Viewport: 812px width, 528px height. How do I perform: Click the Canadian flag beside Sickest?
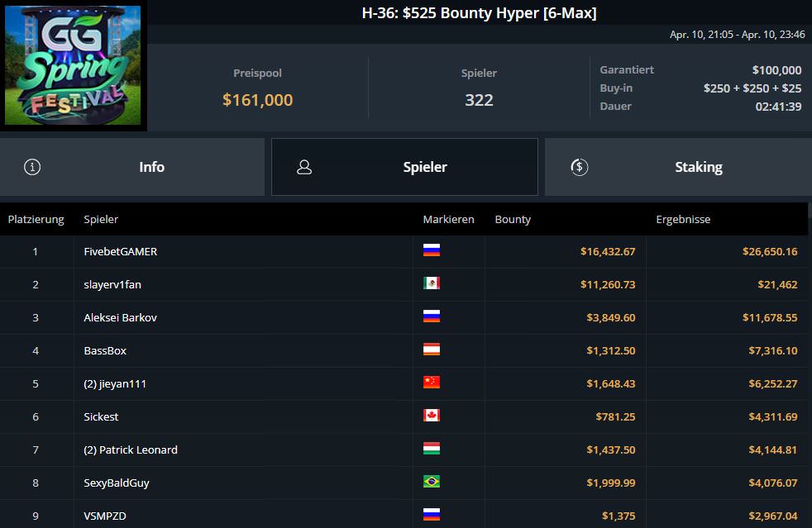pyautogui.click(x=431, y=416)
